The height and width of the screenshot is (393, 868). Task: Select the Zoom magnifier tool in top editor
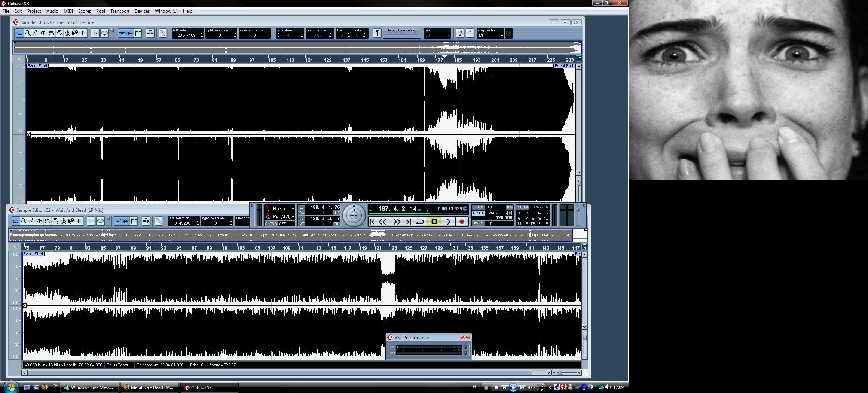(x=28, y=33)
